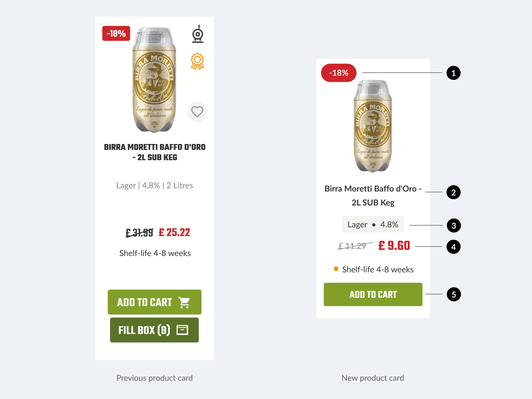Select the orange award ribbon icon
The height and width of the screenshot is (399, 532).
tap(197, 62)
